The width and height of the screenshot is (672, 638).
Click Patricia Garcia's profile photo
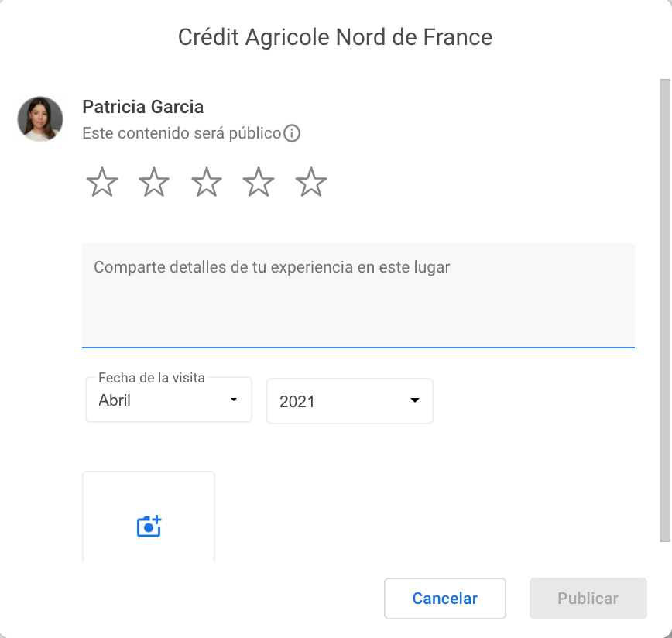click(40, 119)
